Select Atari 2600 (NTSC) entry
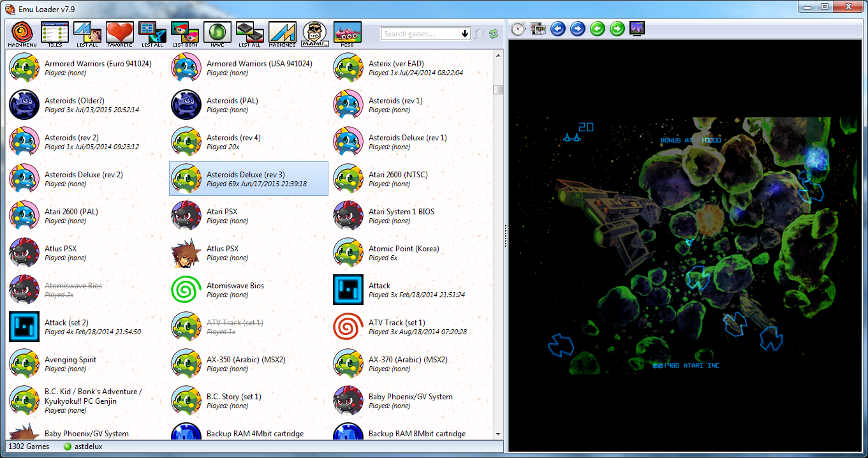Screen dimensions: 868x458 pos(411,179)
